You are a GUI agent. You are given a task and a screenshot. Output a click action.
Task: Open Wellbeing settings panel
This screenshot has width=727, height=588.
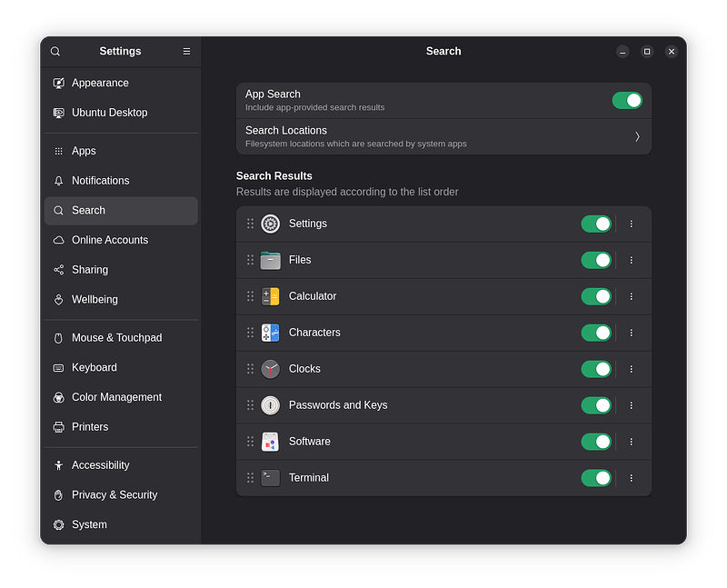(x=121, y=300)
